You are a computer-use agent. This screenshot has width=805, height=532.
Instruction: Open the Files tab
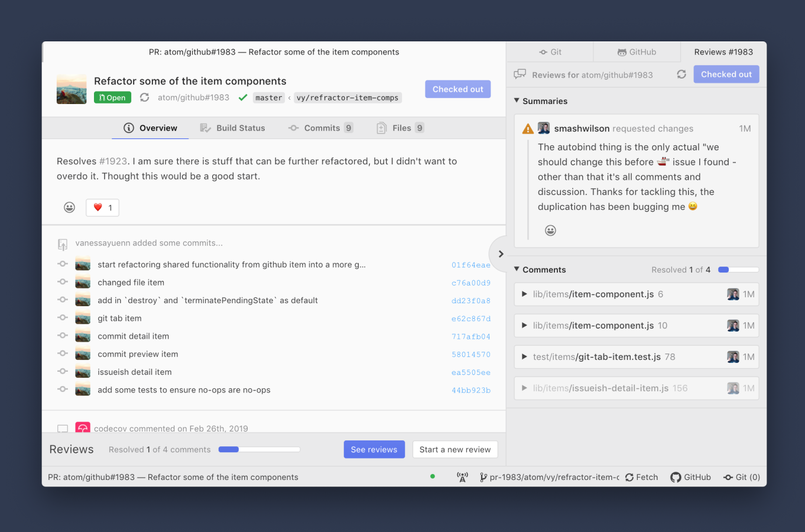pos(400,128)
